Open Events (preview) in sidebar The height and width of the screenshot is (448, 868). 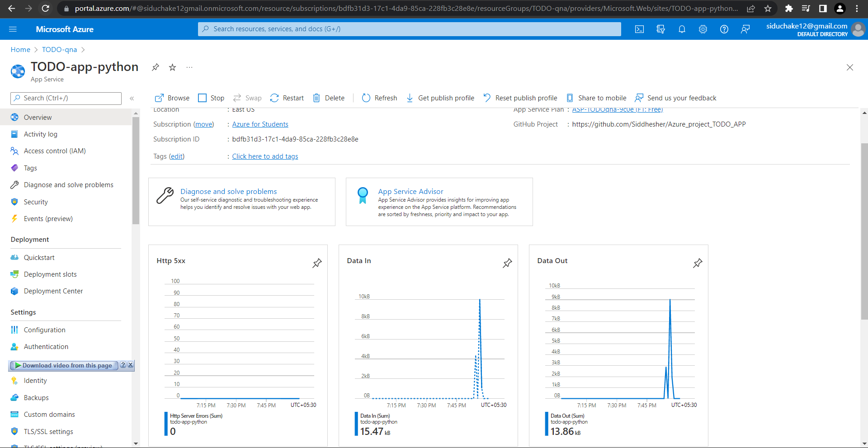click(66, 219)
